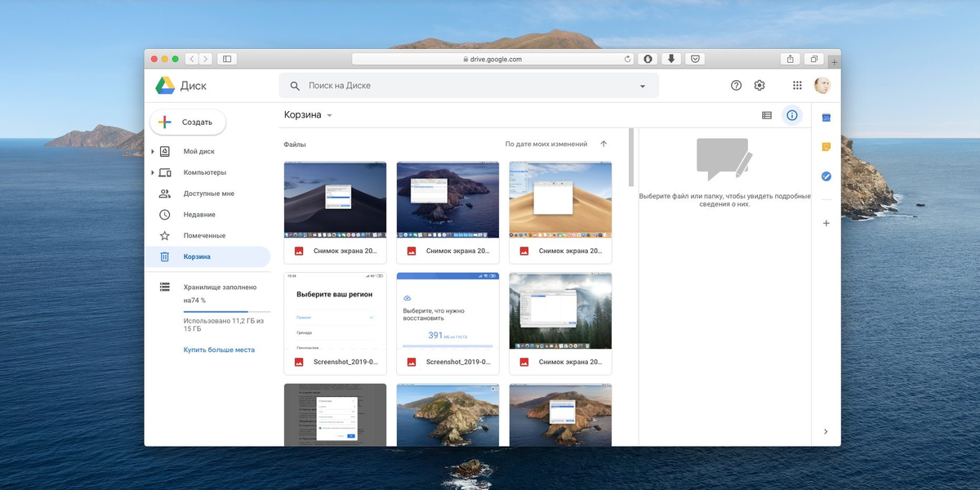This screenshot has width=980, height=490.
Task: Open search options dropdown arrow
Action: (643, 87)
